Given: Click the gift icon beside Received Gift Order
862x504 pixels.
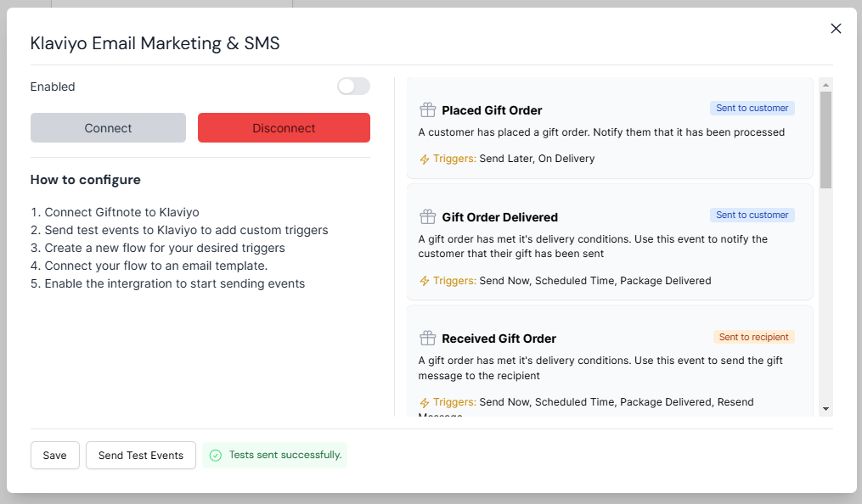Looking at the screenshot, I should click(x=428, y=339).
